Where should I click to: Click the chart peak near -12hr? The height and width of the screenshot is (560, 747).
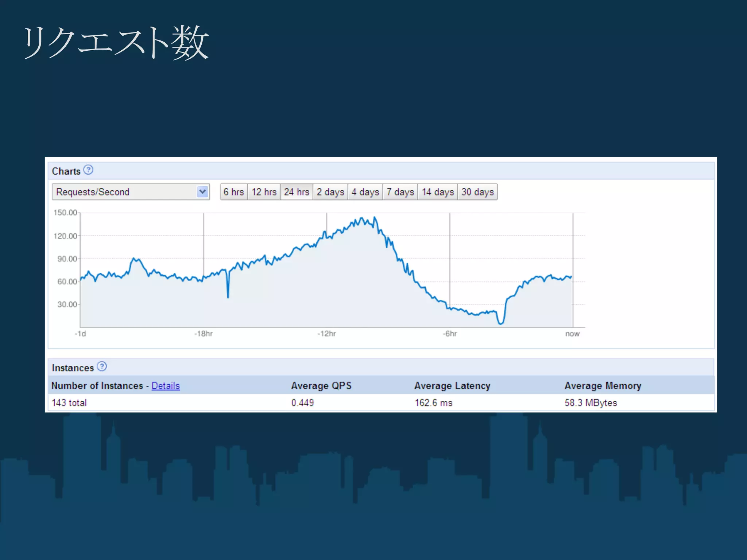coord(375,218)
